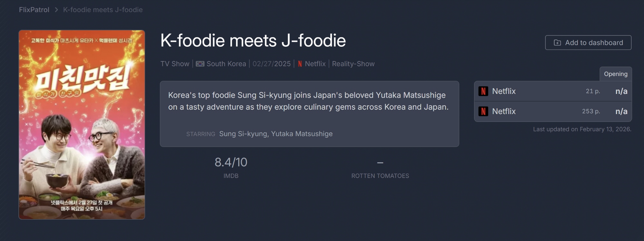Image resolution: width=644 pixels, height=241 pixels.
Task: Click the Netflix logo in the 253 p. row
Action: [483, 111]
